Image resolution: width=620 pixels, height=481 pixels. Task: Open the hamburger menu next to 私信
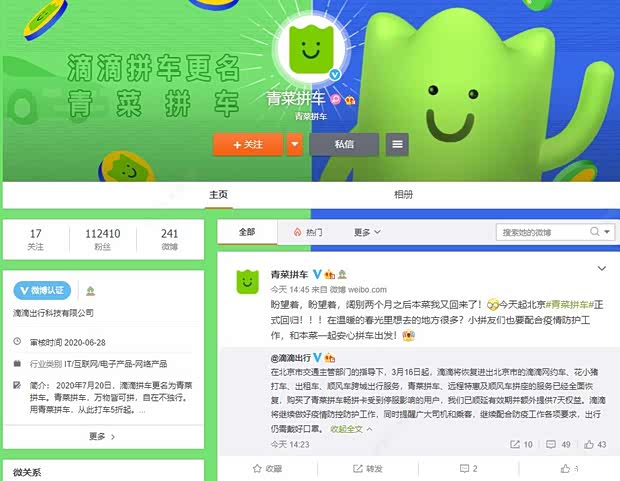(x=397, y=144)
